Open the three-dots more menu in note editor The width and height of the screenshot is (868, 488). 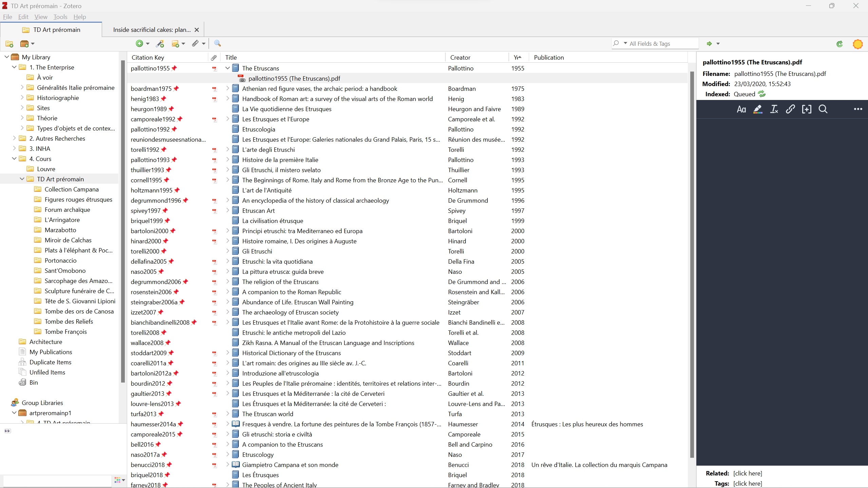(x=858, y=109)
